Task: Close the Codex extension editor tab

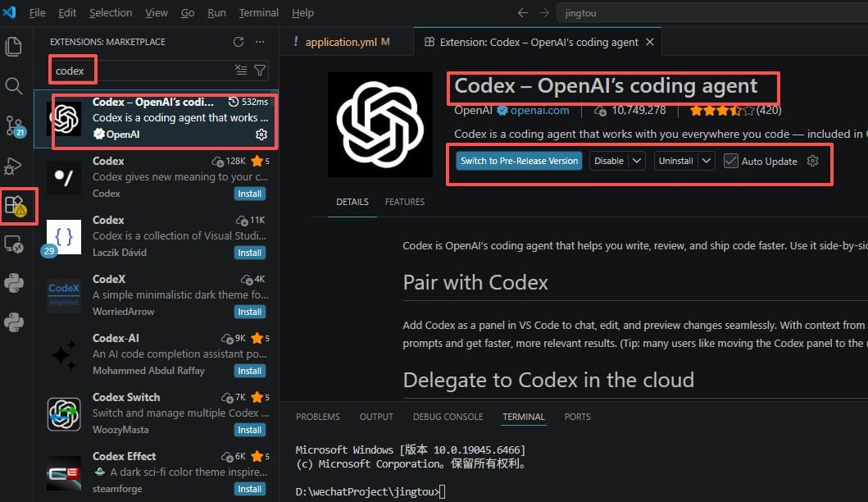Action: [650, 42]
